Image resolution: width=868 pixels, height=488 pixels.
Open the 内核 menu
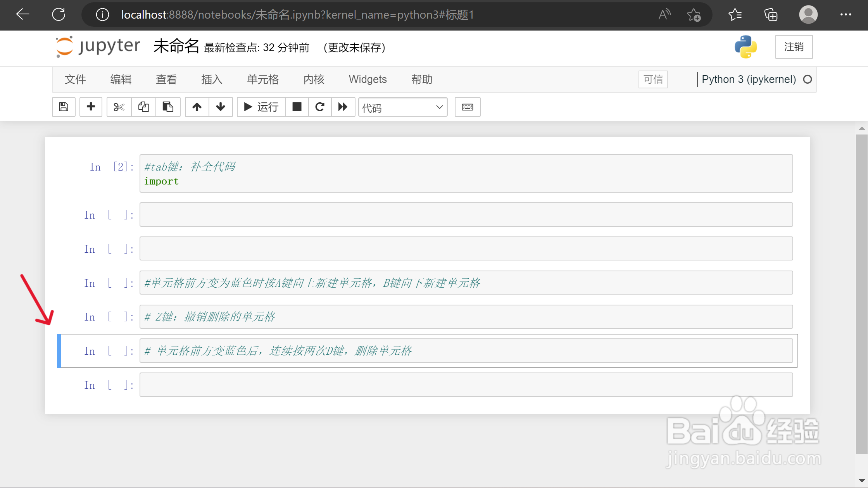314,79
